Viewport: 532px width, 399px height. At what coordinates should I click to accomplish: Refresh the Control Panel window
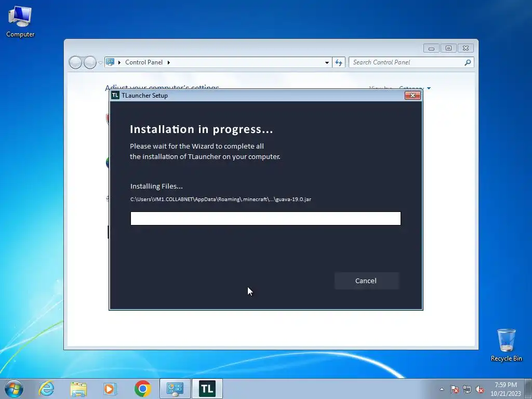[339, 62]
